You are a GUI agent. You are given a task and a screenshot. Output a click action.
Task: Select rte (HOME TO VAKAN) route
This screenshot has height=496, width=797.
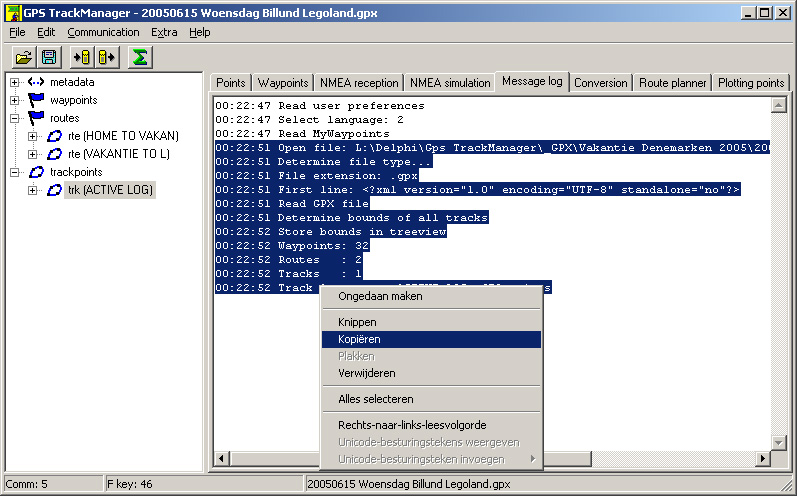[123, 136]
